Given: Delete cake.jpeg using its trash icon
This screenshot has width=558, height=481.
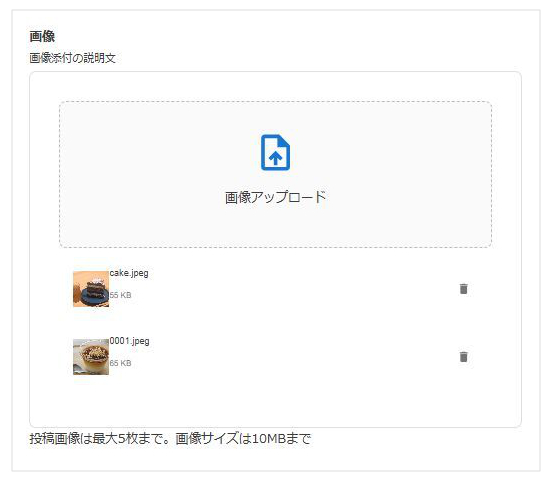Looking at the screenshot, I should [x=463, y=289].
